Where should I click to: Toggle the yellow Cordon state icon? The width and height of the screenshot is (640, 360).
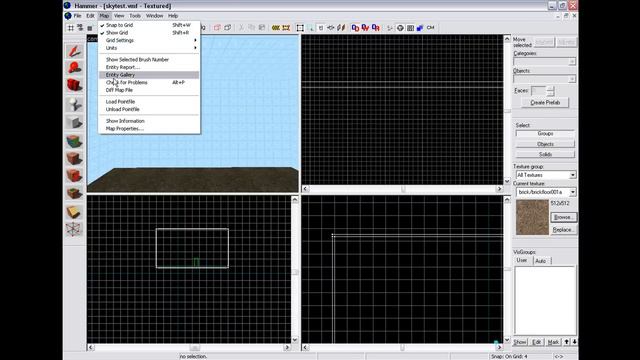[276, 28]
